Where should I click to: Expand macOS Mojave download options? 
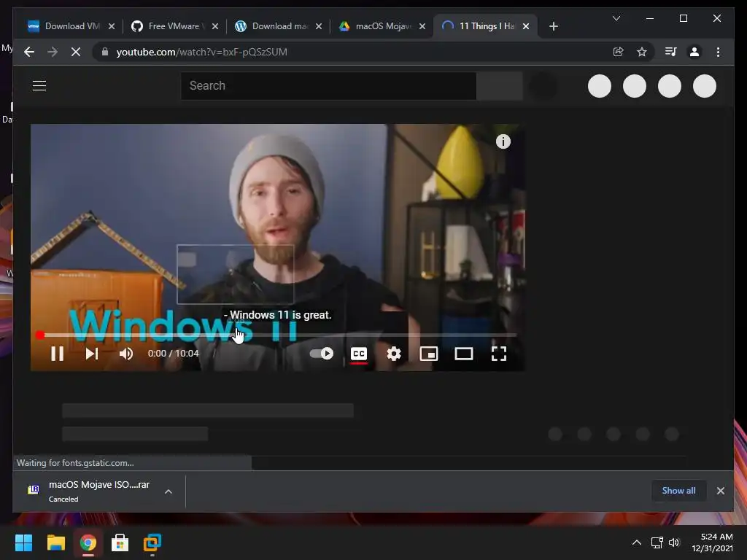click(169, 491)
